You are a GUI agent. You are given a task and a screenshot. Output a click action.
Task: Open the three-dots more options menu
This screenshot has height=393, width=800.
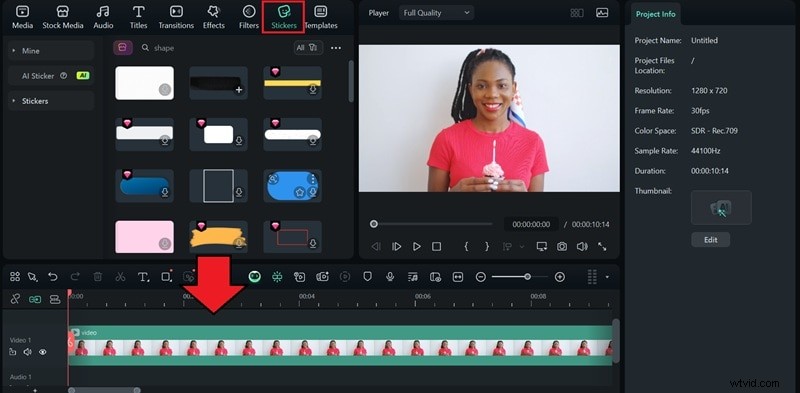[x=336, y=48]
